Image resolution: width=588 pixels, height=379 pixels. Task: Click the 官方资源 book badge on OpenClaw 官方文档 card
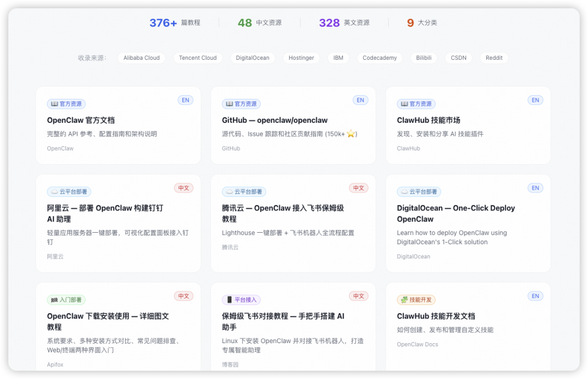(x=66, y=103)
